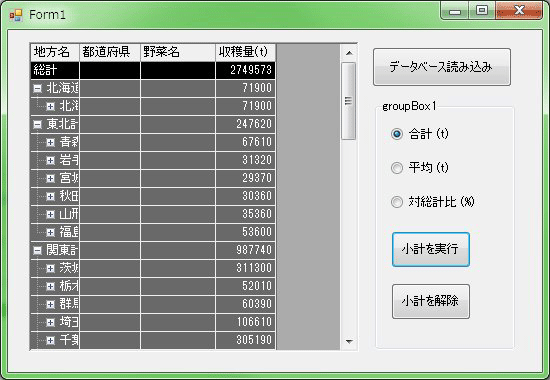550x380 pixels.
Task: Minimize the Form1 window
Action: [x=455, y=11]
